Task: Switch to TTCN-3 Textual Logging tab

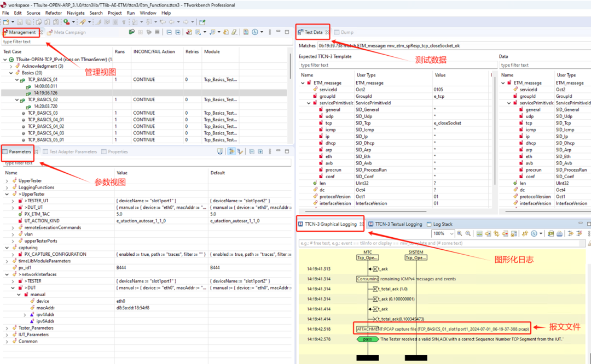Action: 398,224
